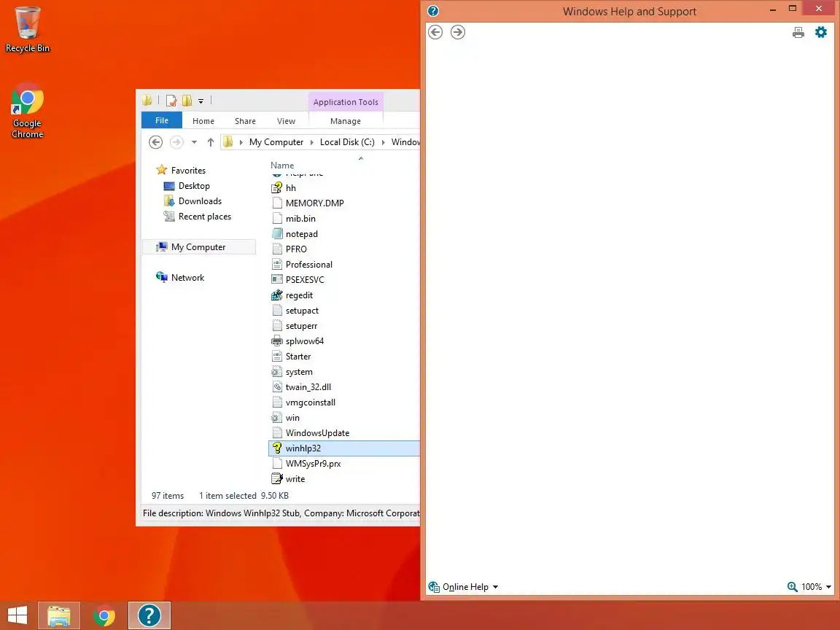The width and height of the screenshot is (840, 630).
Task: Select the Starter file
Action: [297, 357]
